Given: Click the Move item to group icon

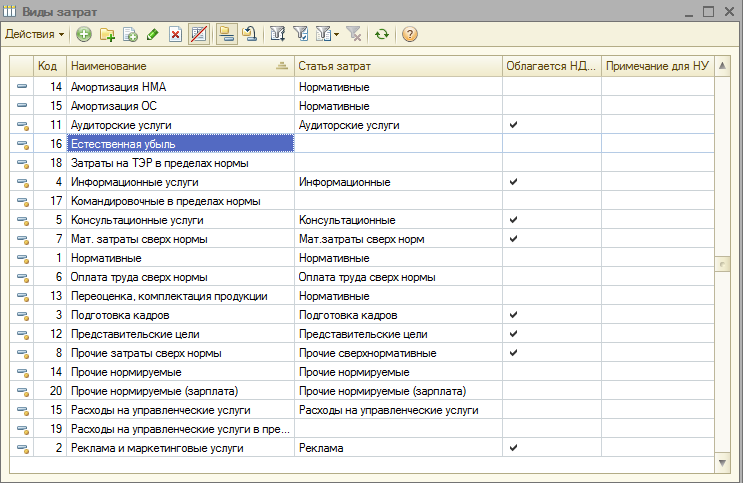Looking at the screenshot, I should click(250, 34).
